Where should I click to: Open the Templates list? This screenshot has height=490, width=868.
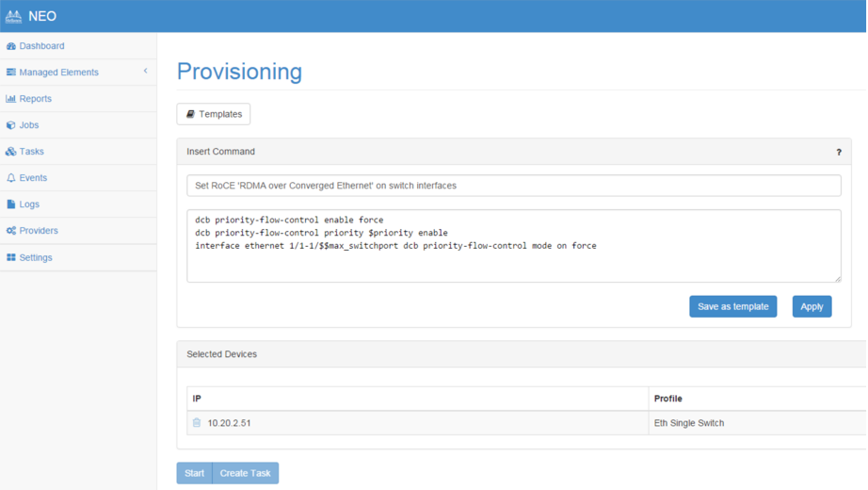(214, 114)
